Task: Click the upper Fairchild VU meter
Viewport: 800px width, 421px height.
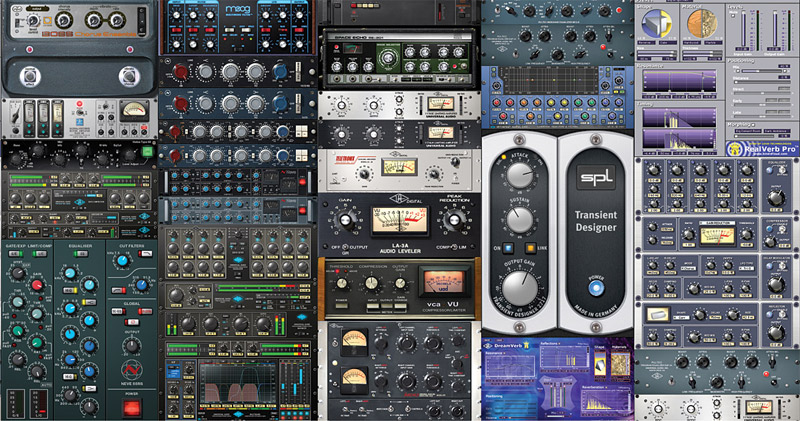Action: 354,341
